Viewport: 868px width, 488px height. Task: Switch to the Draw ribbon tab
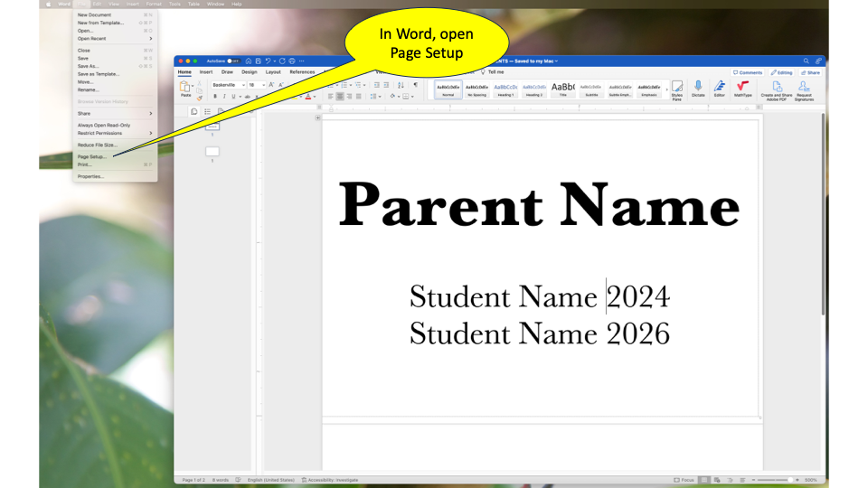pos(227,72)
